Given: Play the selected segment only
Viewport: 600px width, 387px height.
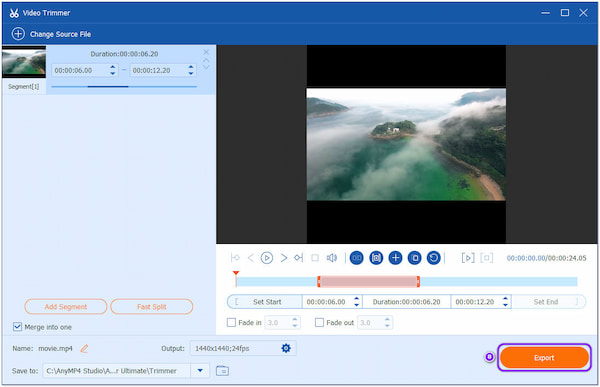Looking at the screenshot, I should pos(468,258).
